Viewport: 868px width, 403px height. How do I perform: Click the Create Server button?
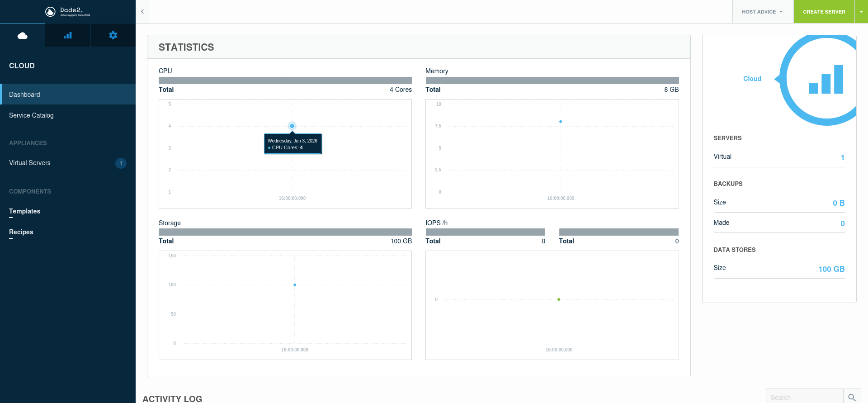click(x=824, y=12)
